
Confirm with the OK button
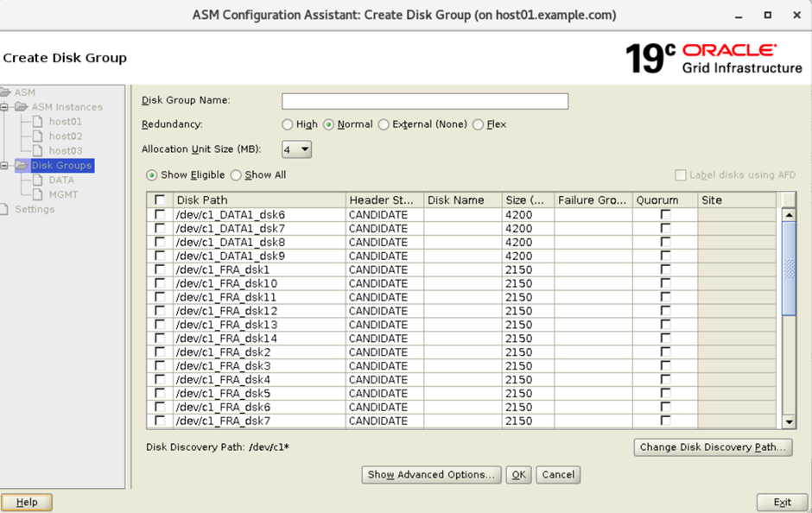point(519,475)
